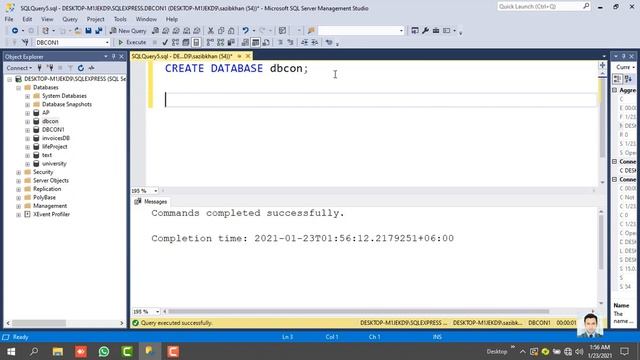Open File Explorer from the taskbar

coord(58,351)
